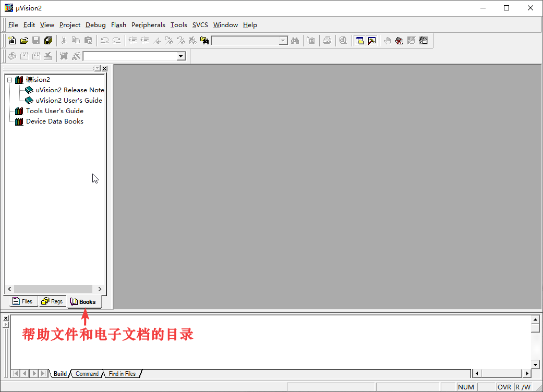Screen dimensions: 543x392
Task: Click the books pane horizontal scrollbar
Action: point(53,289)
